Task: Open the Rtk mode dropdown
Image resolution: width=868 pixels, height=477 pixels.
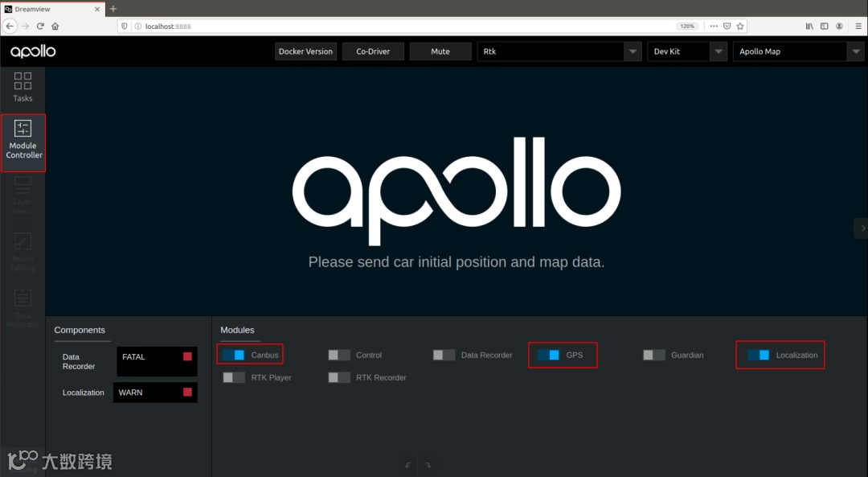Action: [559, 51]
